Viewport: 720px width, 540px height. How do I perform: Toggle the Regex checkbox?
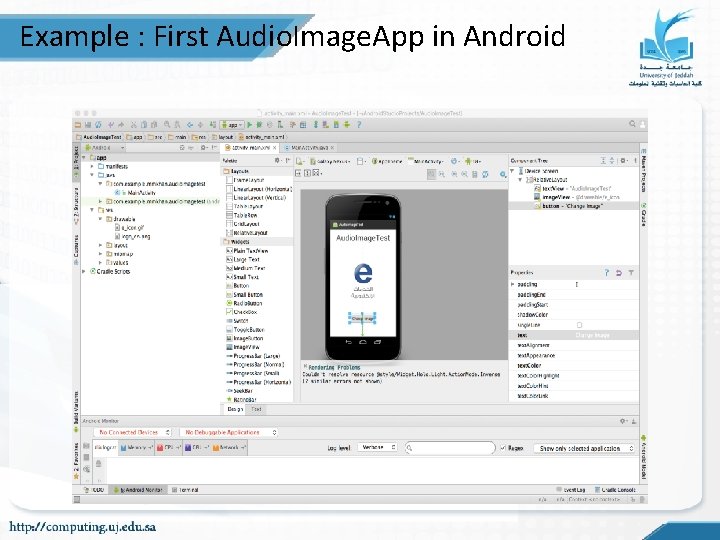click(x=503, y=448)
